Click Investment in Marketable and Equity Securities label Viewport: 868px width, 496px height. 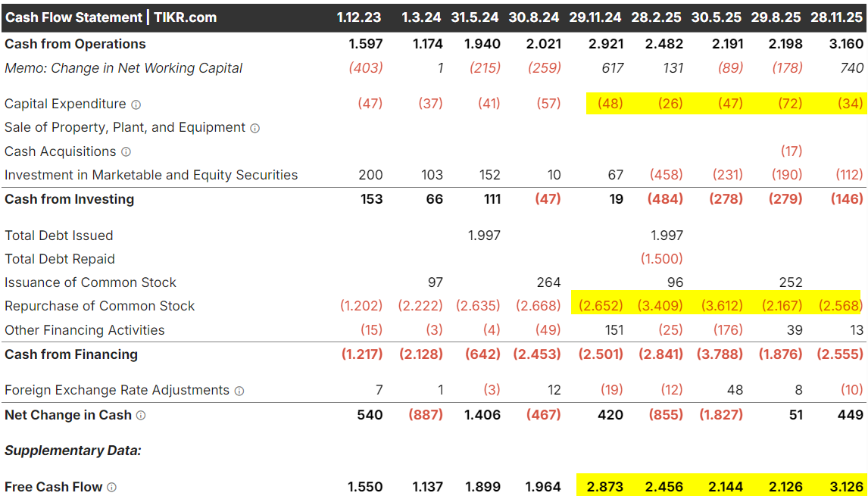tap(151, 176)
